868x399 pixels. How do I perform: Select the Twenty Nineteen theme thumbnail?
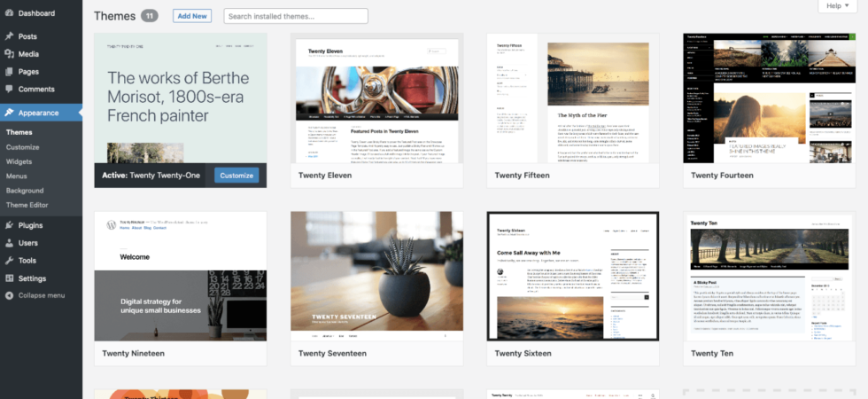pyautogui.click(x=181, y=276)
